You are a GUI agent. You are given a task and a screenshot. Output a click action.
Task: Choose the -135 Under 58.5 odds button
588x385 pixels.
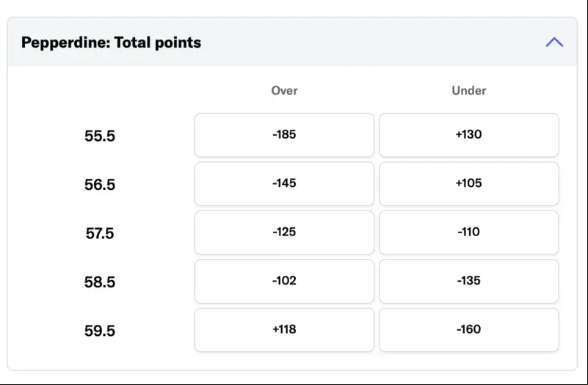[x=469, y=281]
